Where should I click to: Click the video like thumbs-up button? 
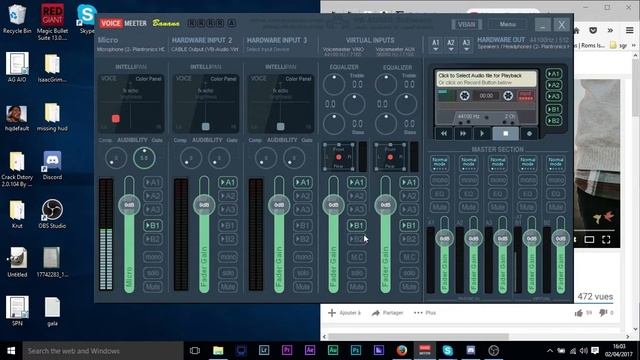point(578,313)
